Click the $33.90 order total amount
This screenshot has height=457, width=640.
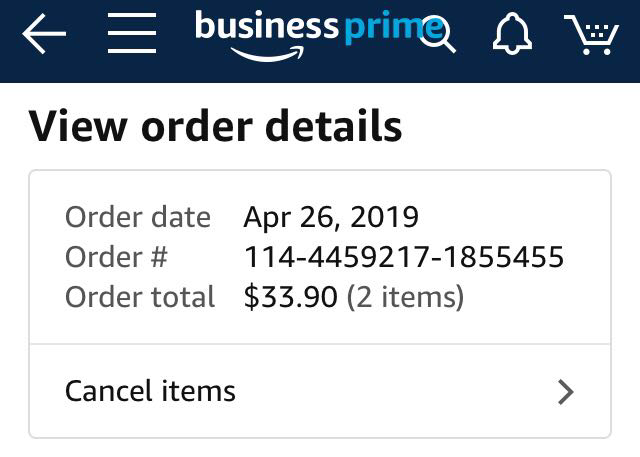[x=290, y=298]
